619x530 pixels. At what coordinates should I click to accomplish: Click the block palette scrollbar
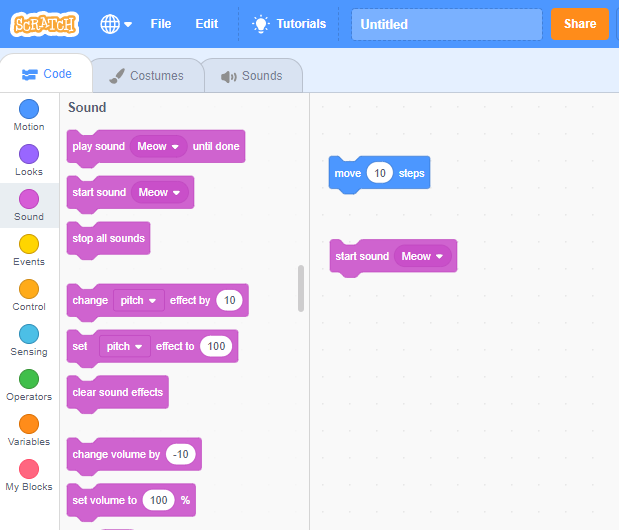[301, 288]
